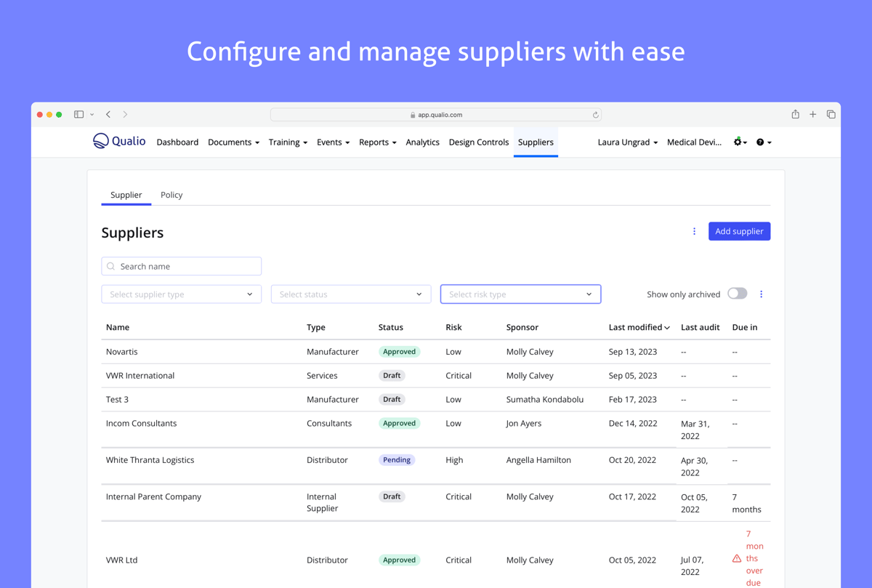The image size is (872, 588).
Task: Click the 7 months due cell
Action: [x=746, y=503]
